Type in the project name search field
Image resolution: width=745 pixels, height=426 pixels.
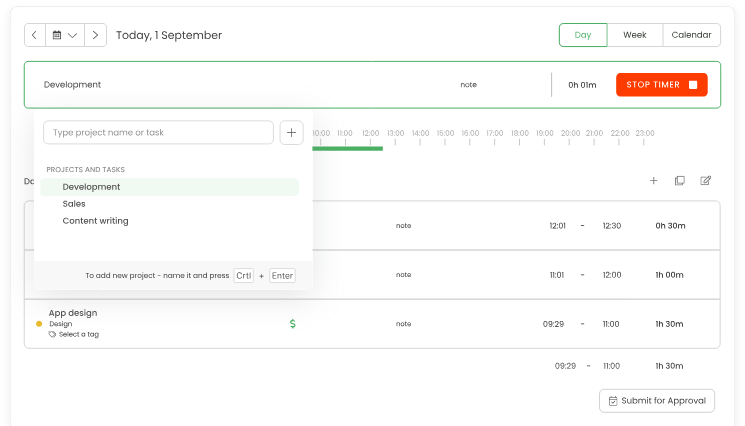(158, 132)
